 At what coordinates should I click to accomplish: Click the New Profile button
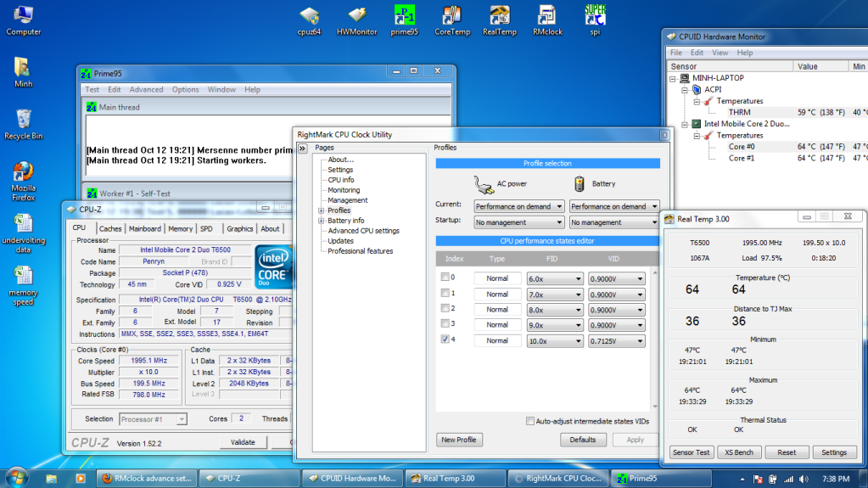point(459,440)
